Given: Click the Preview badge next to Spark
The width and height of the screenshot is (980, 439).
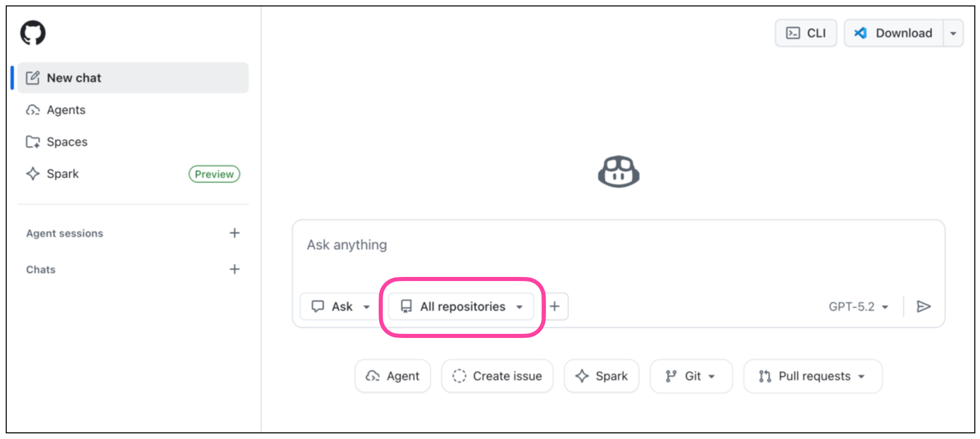Looking at the screenshot, I should [214, 174].
